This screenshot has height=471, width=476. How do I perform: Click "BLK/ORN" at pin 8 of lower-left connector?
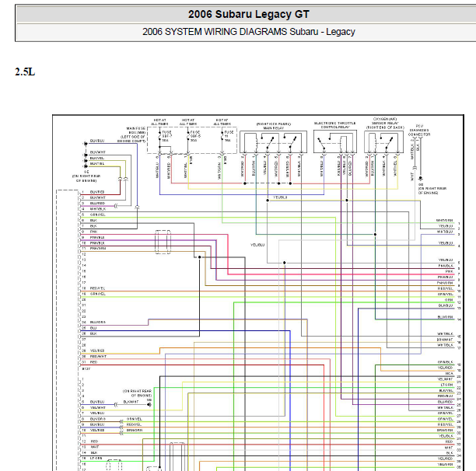(x=98, y=419)
